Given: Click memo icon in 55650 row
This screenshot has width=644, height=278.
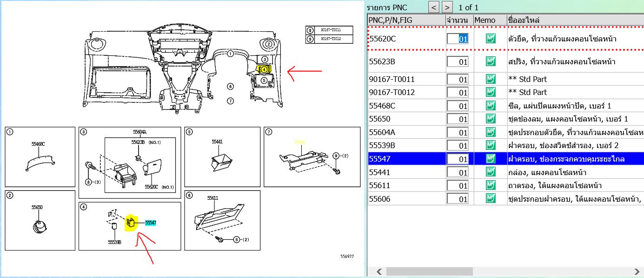Looking at the screenshot, I should [x=490, y=119].
